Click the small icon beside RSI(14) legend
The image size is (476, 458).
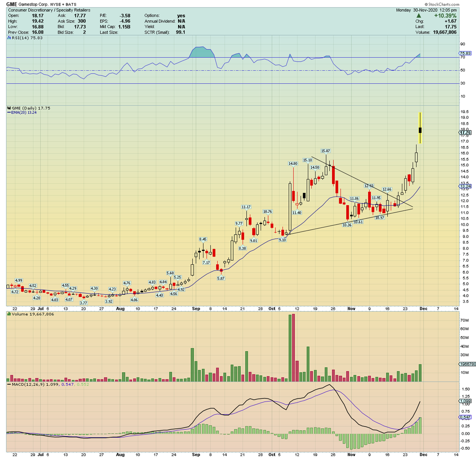coord(9,38)
